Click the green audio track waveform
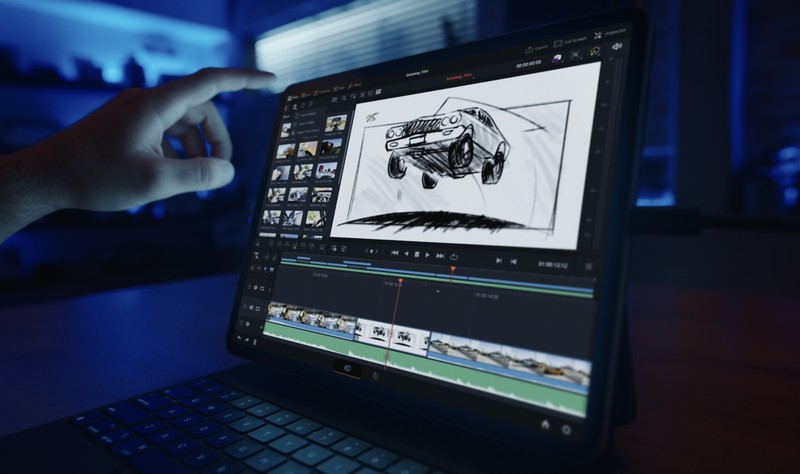This screenshot has width=800, height=474. [x=423, y=370]
